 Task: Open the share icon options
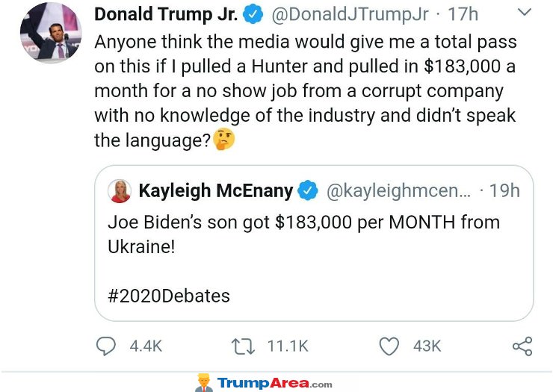pyautogui.click(x=522, y=346)
